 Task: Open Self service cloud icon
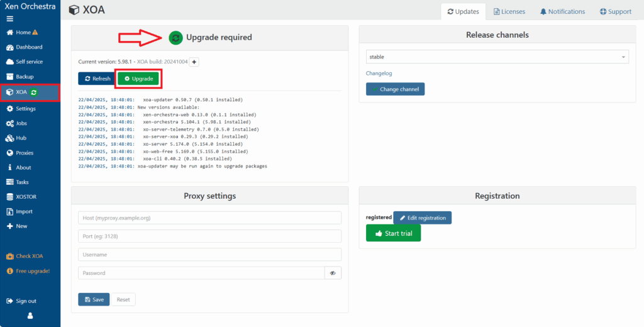[10, 62]
